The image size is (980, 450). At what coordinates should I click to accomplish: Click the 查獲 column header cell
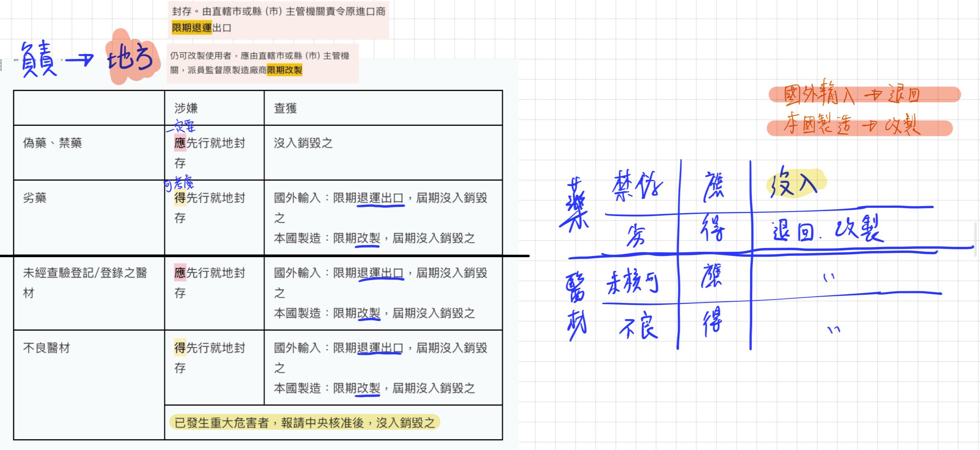tap(285, 108)
